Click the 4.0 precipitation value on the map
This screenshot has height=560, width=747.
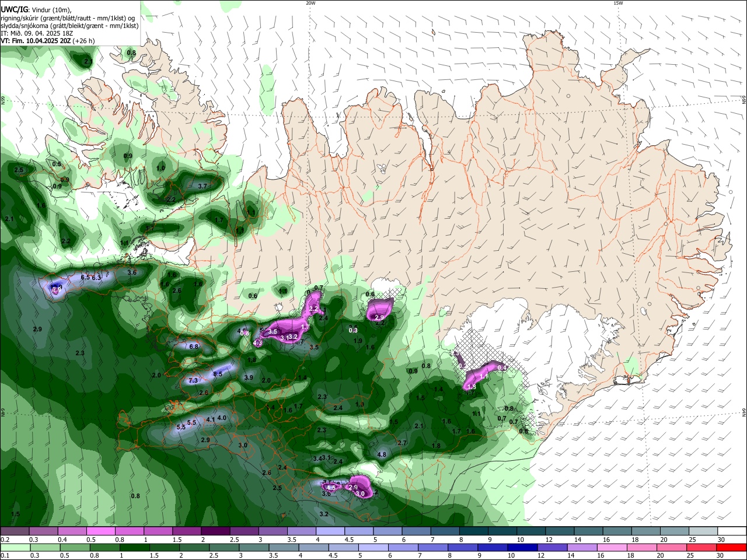pyautogui.click(x=222, y=418)
